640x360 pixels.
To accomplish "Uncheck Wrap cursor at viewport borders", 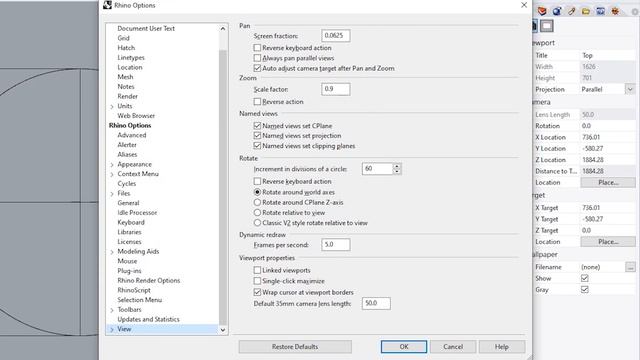I will point(257,292).
